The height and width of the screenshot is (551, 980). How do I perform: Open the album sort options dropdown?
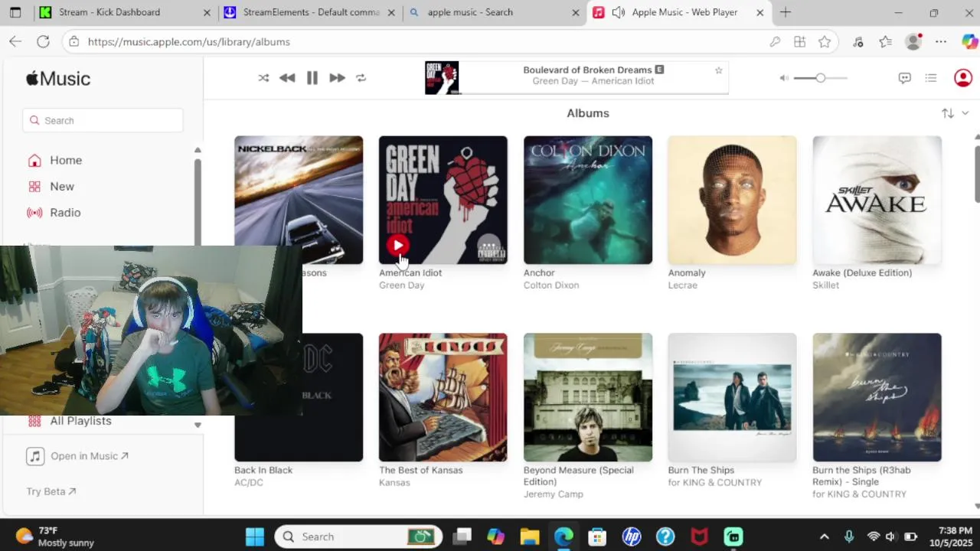(x=955, y=113)
